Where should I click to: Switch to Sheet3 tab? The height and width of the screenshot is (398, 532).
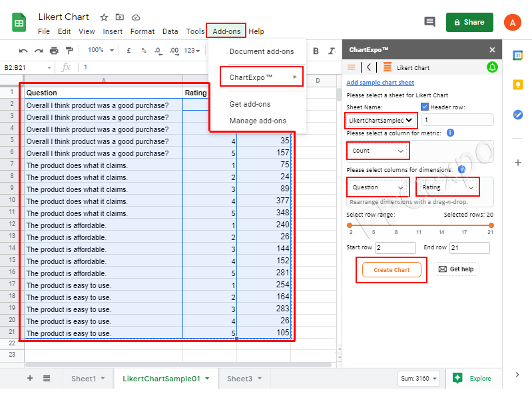[240, 379]
